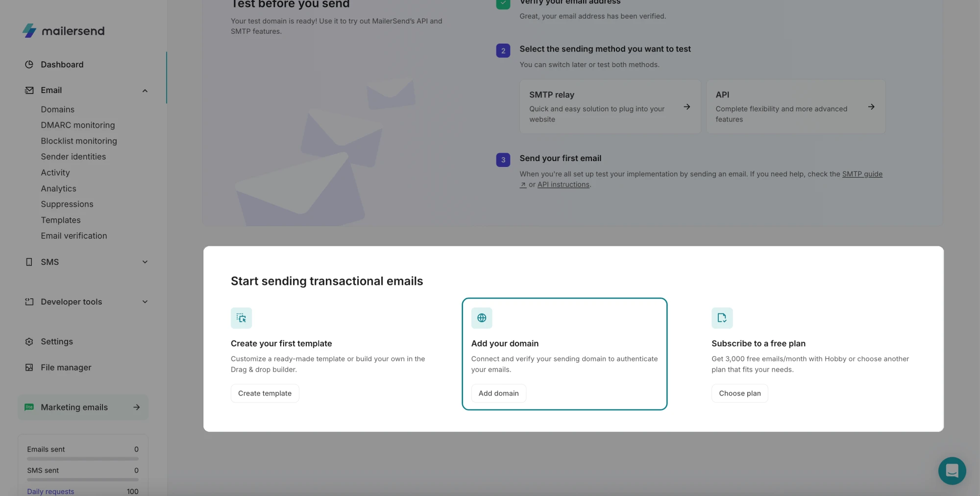Click the Daily requests link
The image size is (980, 496).
coord(50,491)
